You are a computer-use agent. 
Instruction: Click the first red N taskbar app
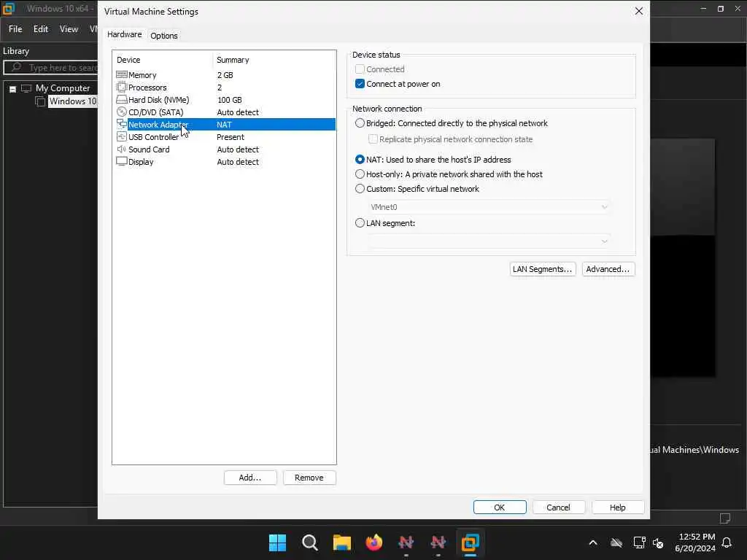click(x=406, y=542)
